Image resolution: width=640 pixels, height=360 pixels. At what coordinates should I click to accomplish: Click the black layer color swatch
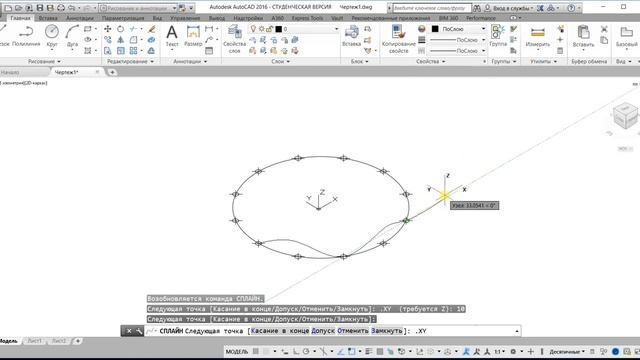(x=278, y=29)
